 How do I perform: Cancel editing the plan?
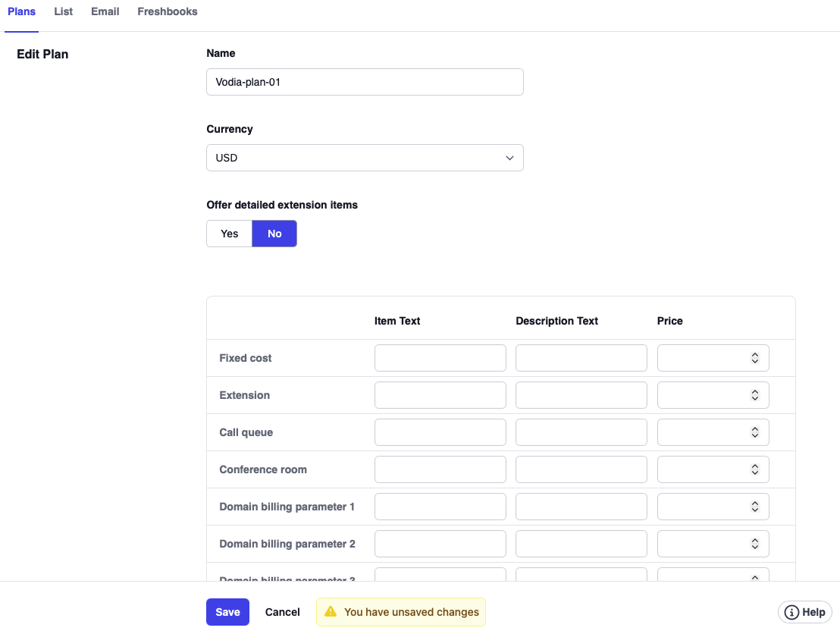(282, 612)
